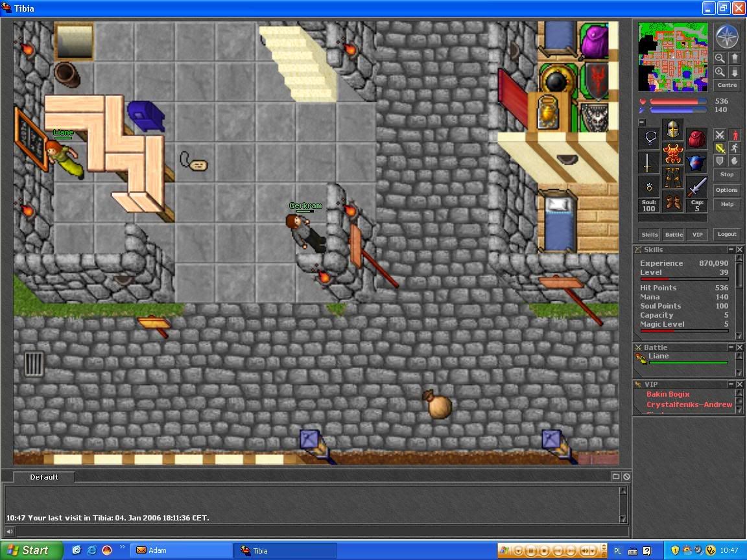The width and height of the screenshot is (747, 560).
Task: Click the character Gerkram in game
Action: [x=305, y=233]
